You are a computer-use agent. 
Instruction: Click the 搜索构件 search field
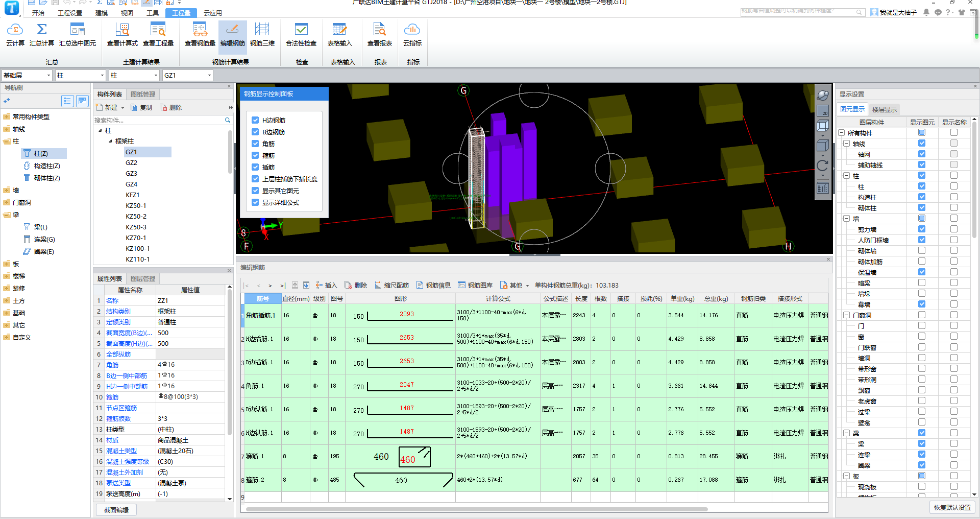pos(158,120)
